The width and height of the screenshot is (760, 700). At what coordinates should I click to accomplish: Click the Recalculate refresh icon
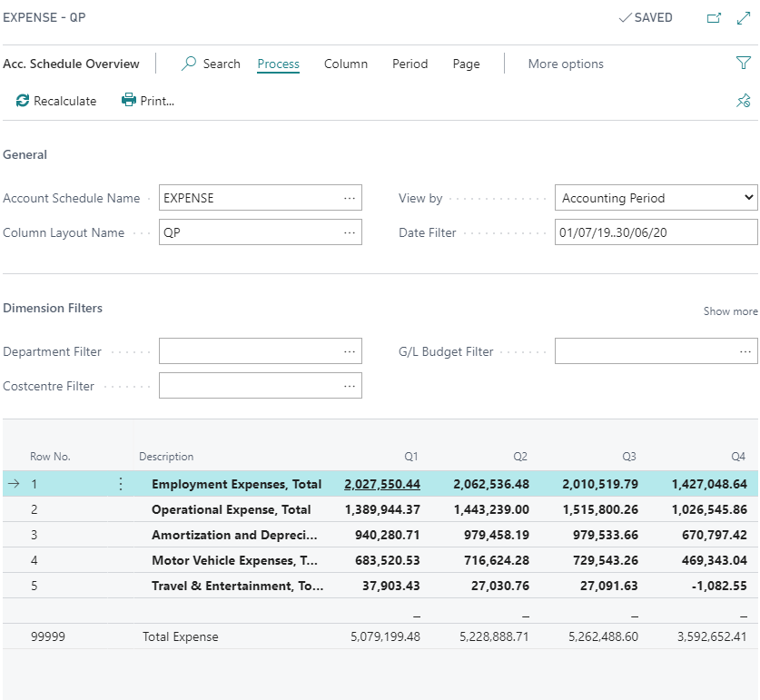23,101
